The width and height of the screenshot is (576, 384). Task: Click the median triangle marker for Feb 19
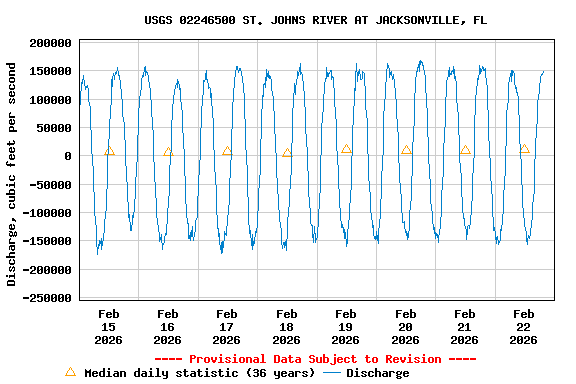pyautogui.click(x=346, y=148)
